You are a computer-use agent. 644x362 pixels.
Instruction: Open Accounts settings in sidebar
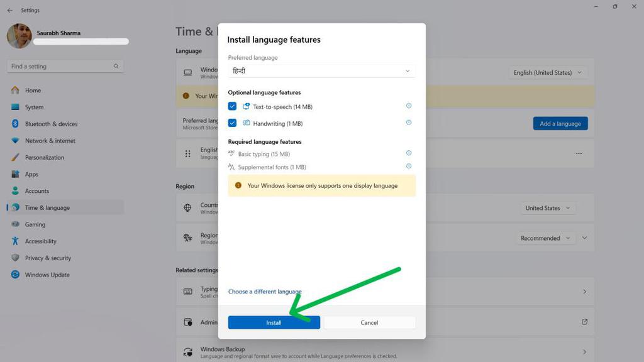(65, 191)
